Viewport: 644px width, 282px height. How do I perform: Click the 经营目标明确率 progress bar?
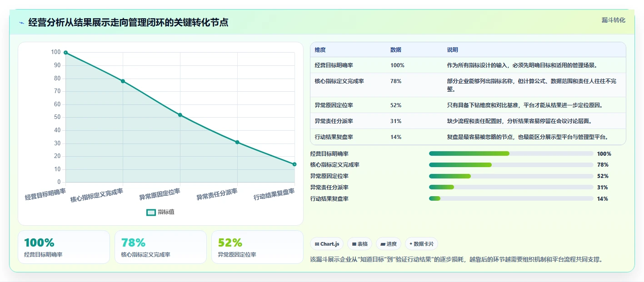(x=511, y=153)
